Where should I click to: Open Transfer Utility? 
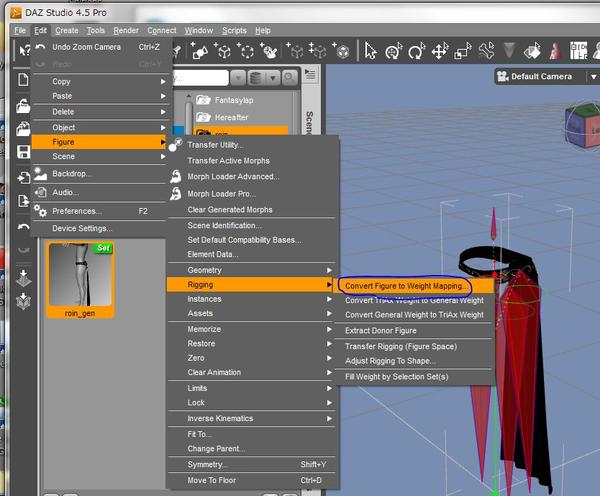pos(251,145)
